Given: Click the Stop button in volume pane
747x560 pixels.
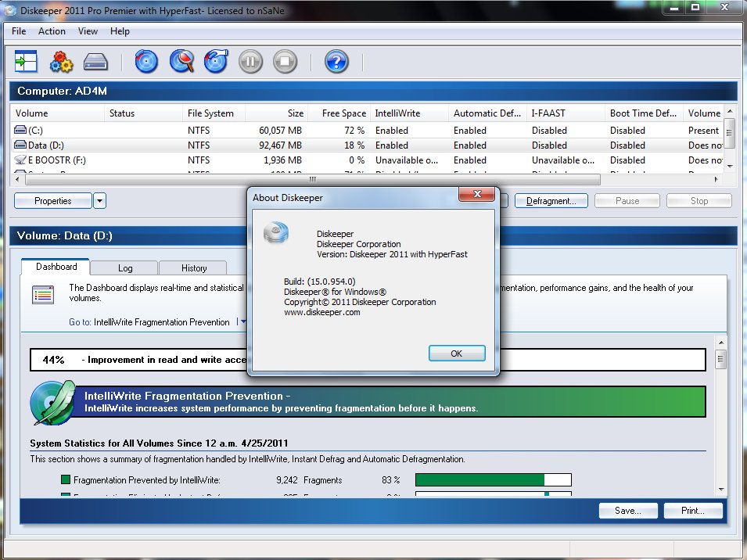Looking at the screenshot, I should [699, 201].
